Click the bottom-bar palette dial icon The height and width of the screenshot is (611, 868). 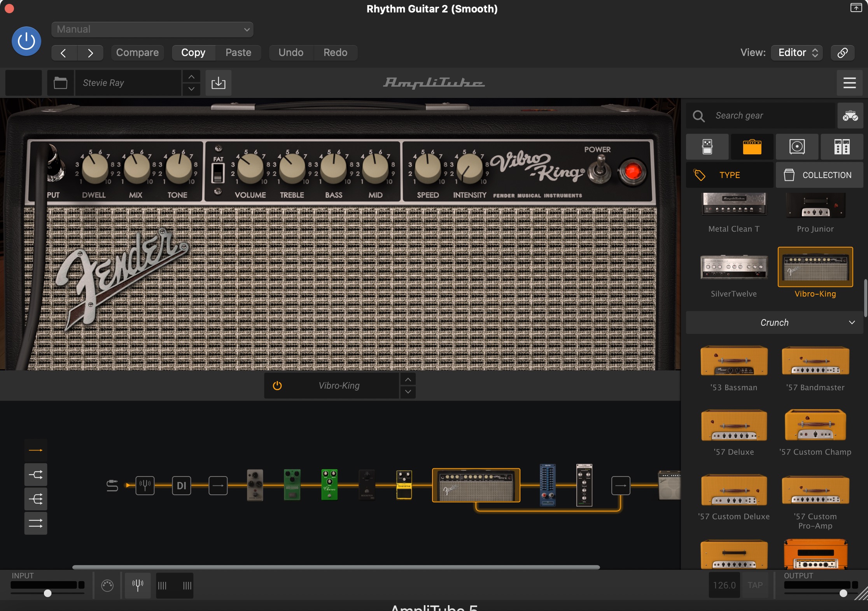pyautogui.click(x=107, y=585)
